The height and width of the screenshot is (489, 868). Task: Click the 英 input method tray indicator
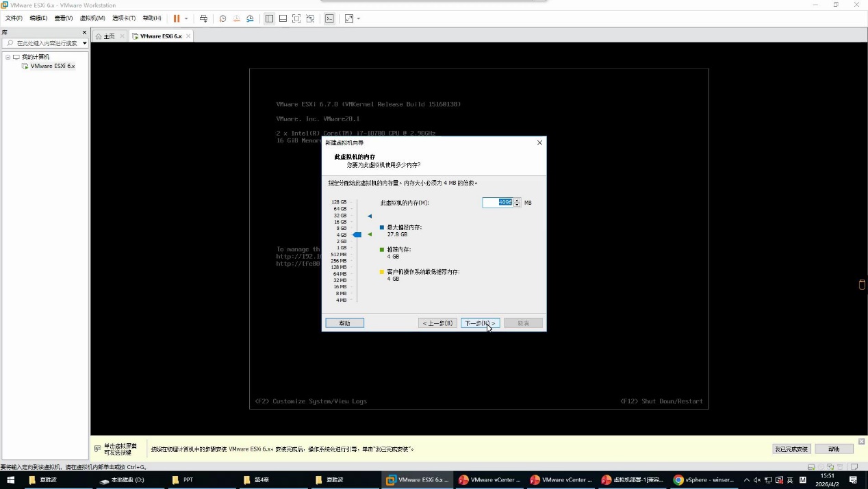[x=791, y=480]
